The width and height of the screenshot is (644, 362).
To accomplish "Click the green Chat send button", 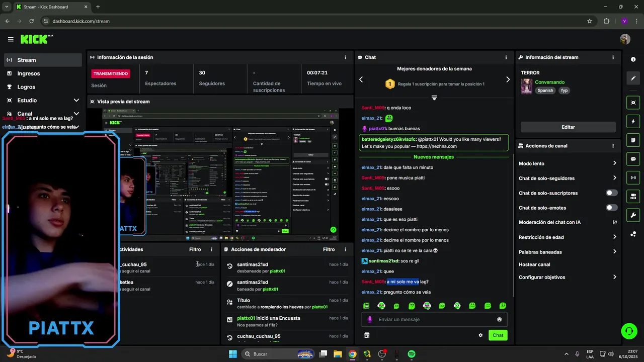I will 498,335.
